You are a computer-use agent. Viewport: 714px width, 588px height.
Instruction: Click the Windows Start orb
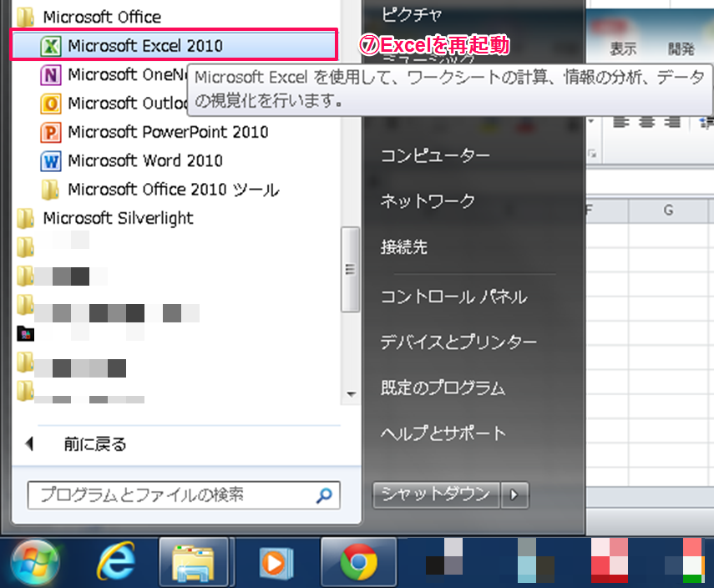point(34,563)
